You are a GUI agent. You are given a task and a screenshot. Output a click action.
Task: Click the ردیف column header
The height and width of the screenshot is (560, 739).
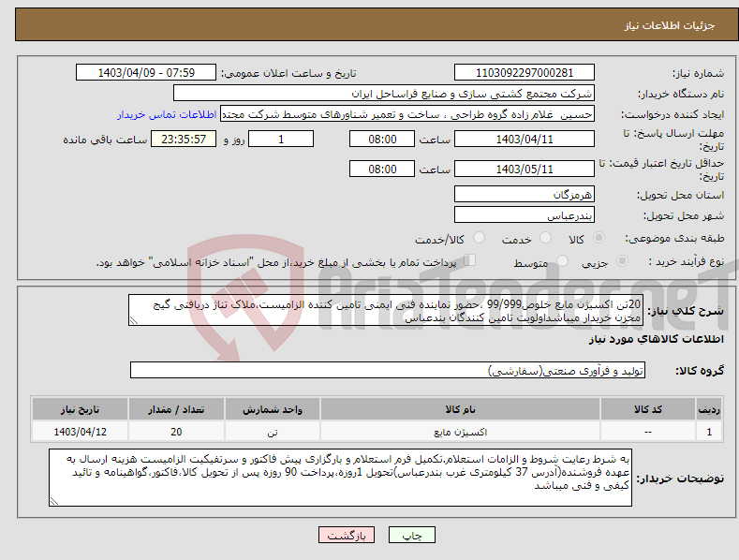[709, 409]
